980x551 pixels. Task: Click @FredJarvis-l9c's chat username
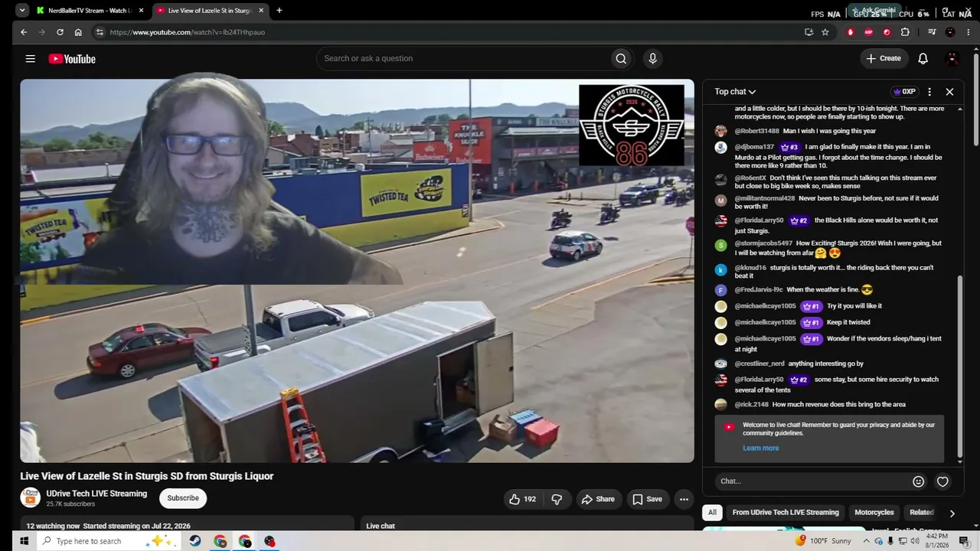[759, 290]
